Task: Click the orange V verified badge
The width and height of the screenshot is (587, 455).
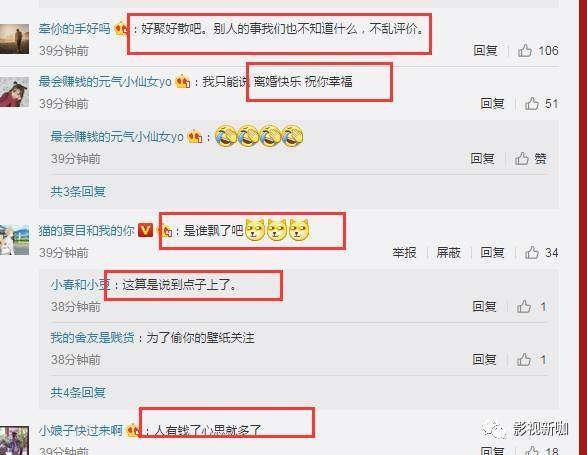Action: point(145,230)
